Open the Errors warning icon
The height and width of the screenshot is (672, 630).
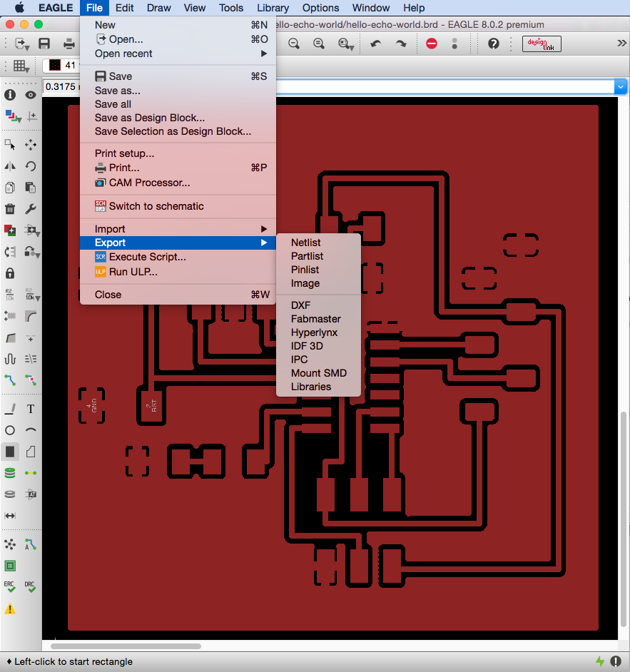pyautogui.click(x=10, y=609)
